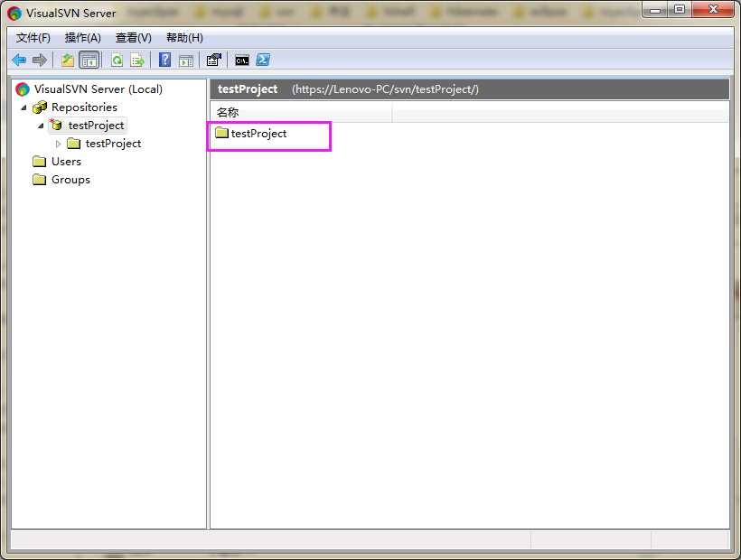
Task: Open the Command Prompt toolbar icon
Action: 242,61
